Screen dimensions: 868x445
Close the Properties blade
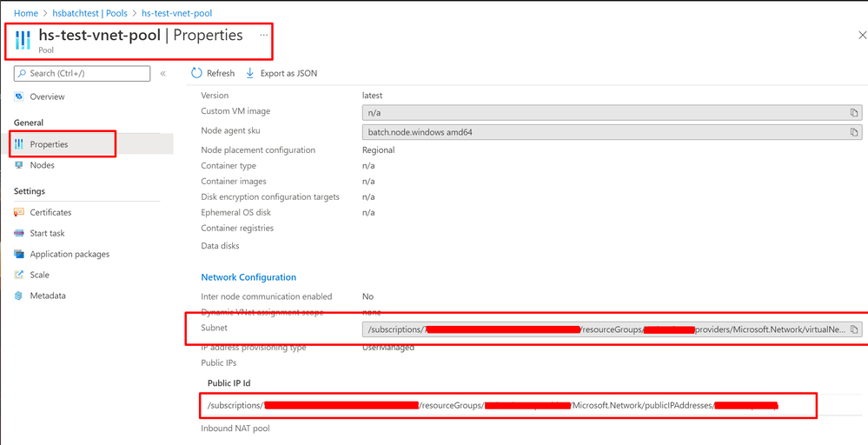pyautogui.click(x=861, y=36)
